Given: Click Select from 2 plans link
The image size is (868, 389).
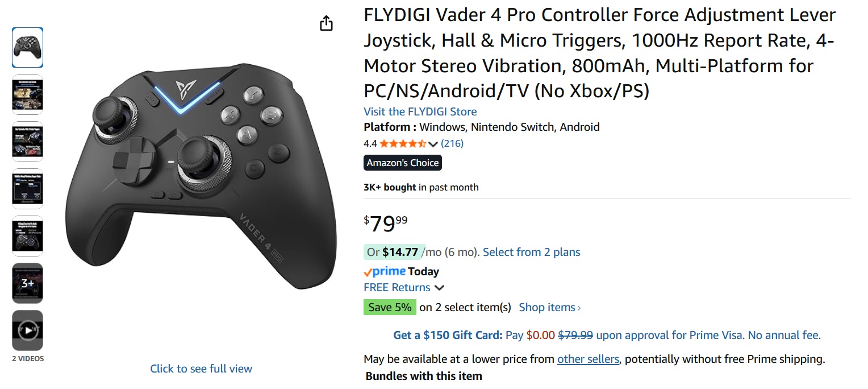Looking at the screenshot, I should 531,252.
